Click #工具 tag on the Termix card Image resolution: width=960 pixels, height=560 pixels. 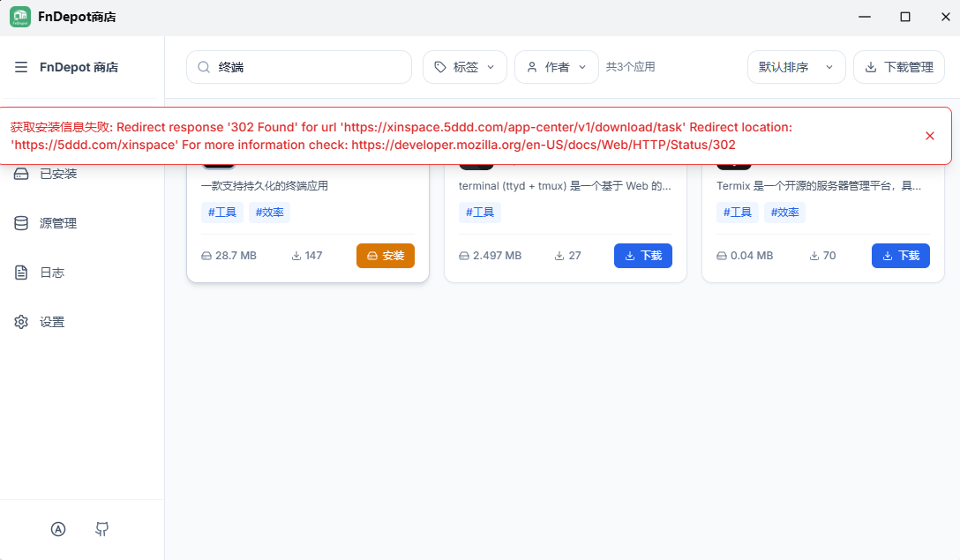coord(738,213)
